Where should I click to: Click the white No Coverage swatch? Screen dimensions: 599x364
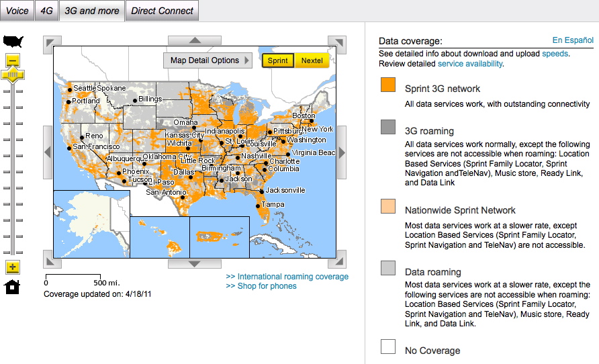388,347
